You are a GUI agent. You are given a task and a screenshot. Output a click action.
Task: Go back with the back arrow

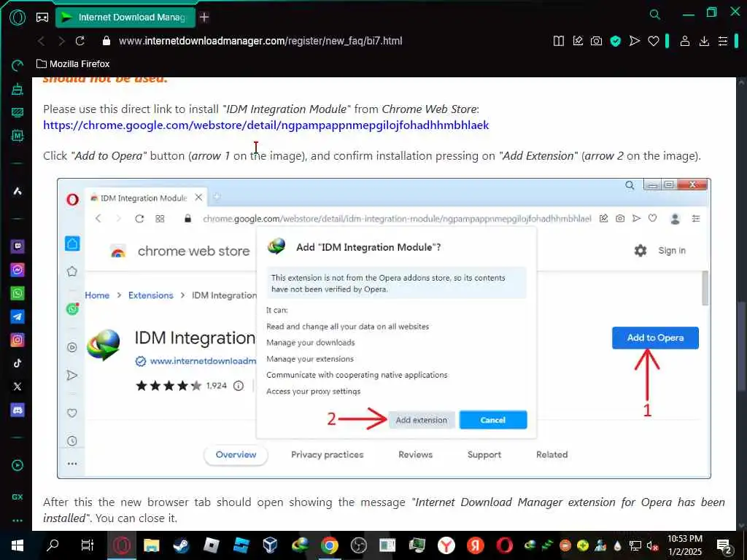pyautogui.click(x=41, y=41)
